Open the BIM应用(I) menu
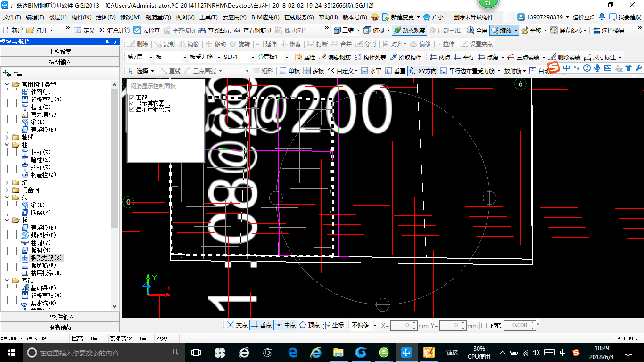 (x=265, y=17)
